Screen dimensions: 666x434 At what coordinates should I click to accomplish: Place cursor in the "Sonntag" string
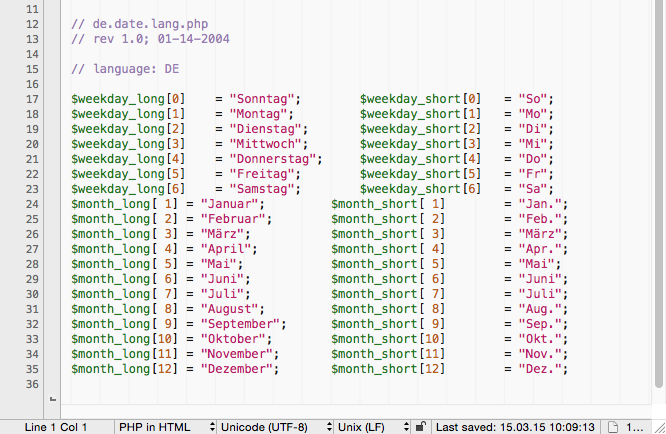tap(264, 99)
